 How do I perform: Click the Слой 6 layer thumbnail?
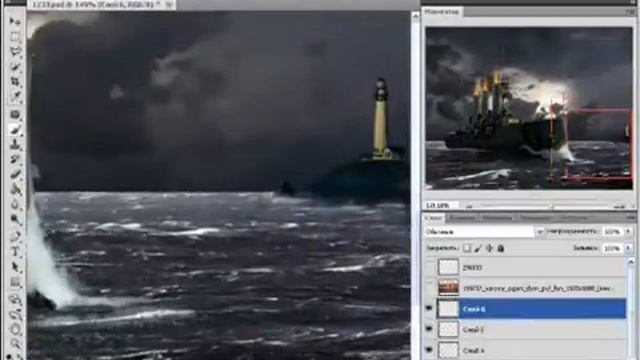point(448,309)
